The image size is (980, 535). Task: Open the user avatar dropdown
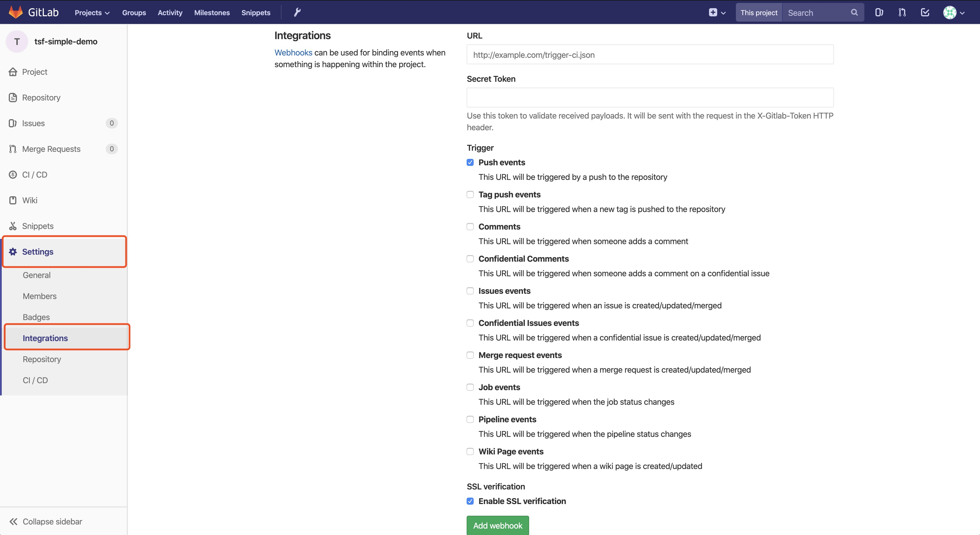click(954, 13)
